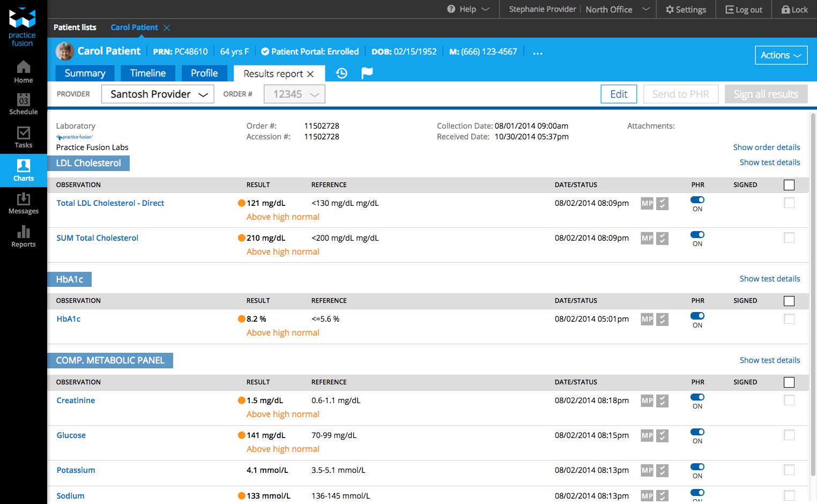The width and height of the screenshot is (817, 504).
Task: Toggle PHR switch for HbA1c result
Action: (697, 316)
